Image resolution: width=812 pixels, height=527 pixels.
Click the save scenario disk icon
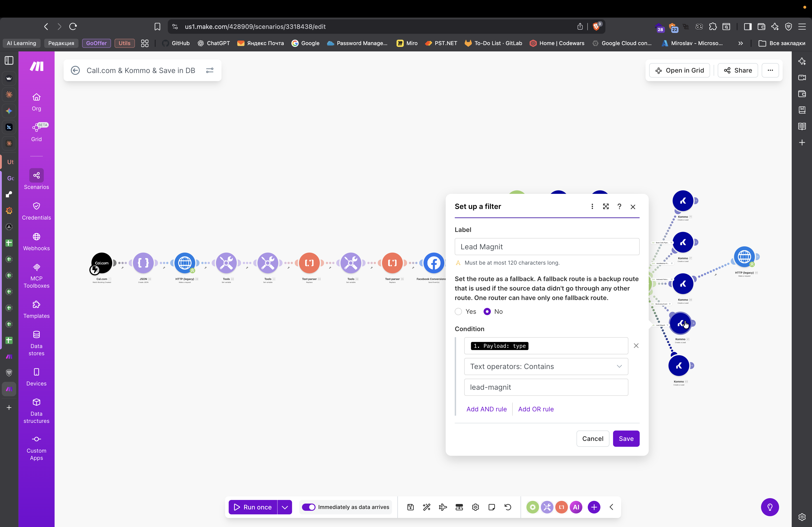[411, 507]
